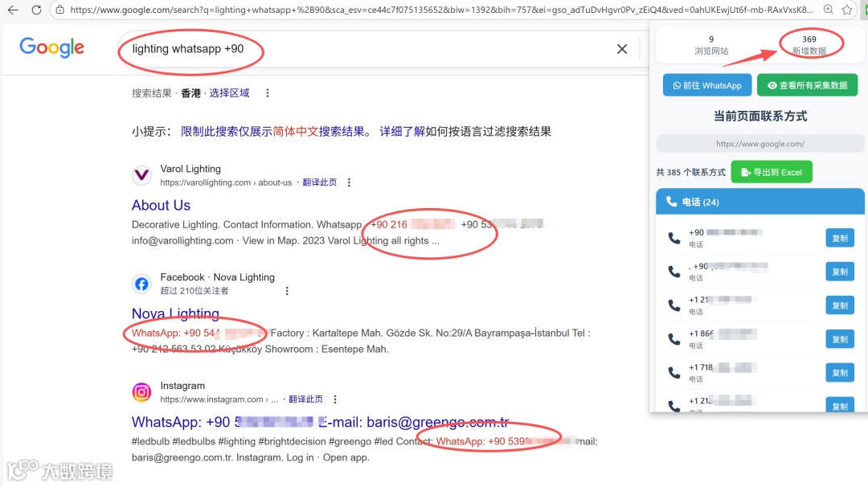Click into the Google search input
Screen dimensions: 868x487
[x=366, y=49]
